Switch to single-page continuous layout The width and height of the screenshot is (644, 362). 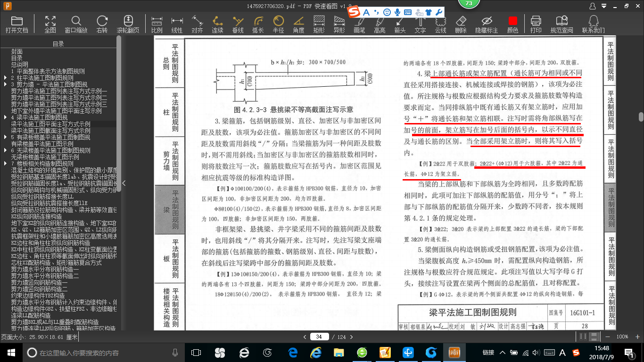[594, 337]
